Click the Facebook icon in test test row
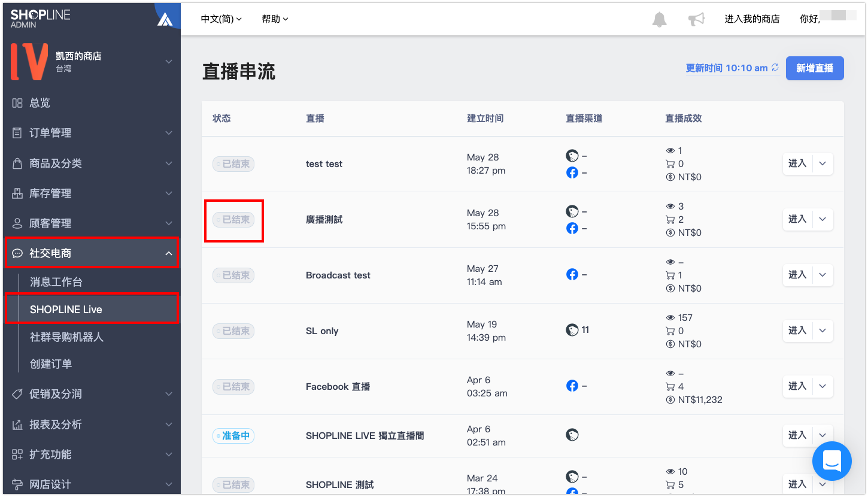868x497 pixels. click(x=572, y=172)
